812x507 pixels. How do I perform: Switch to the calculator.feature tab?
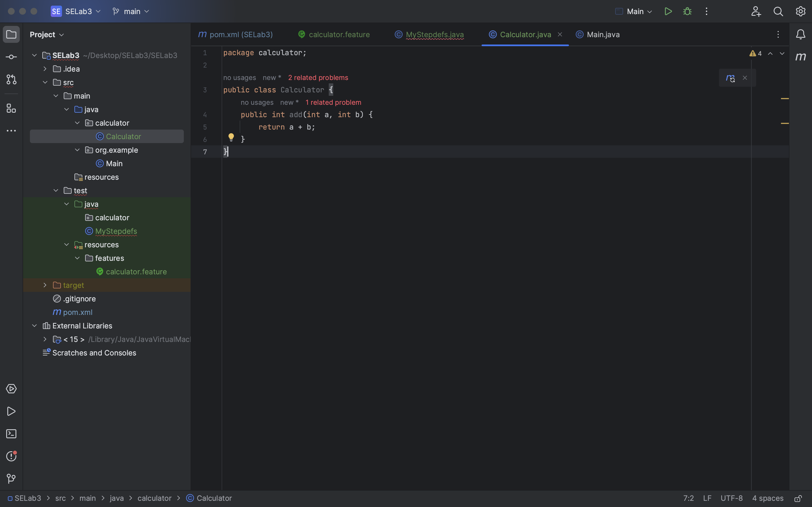(339, 35)
